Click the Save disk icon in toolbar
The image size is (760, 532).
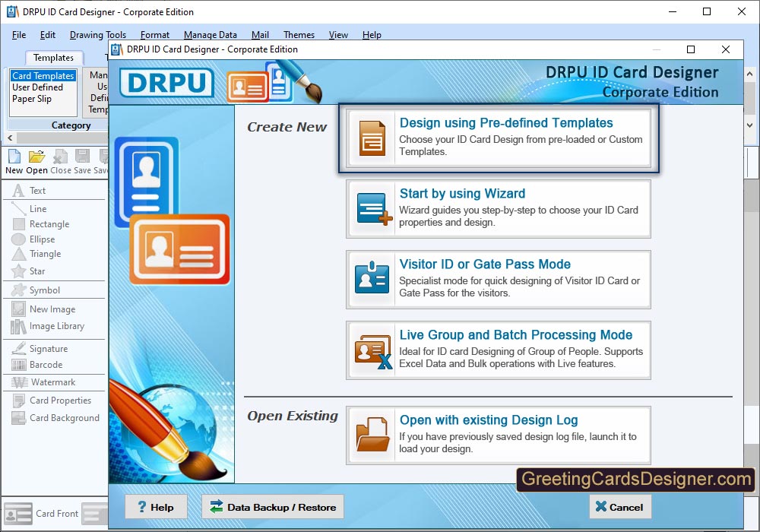82,156
